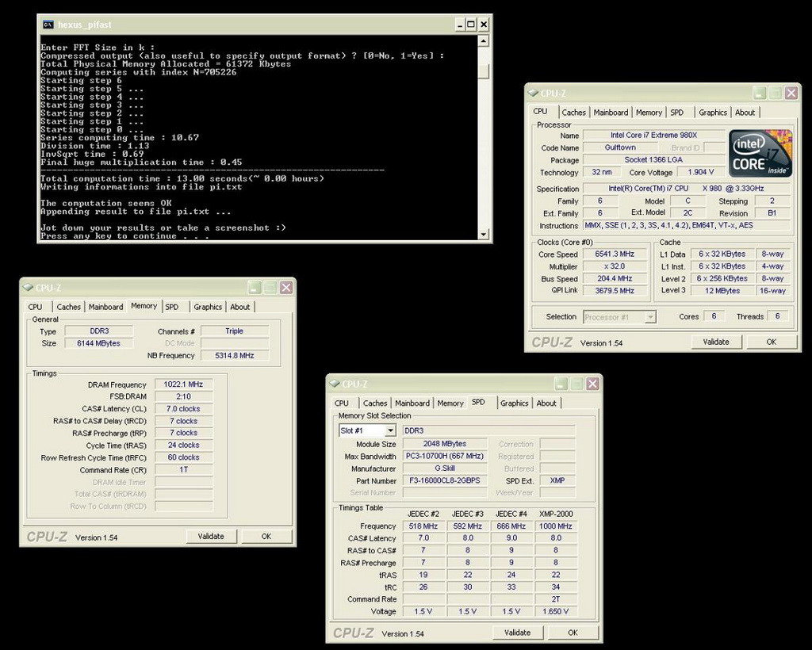
Task: Go to Graphics tab in SPD window
Action: (514, 403)
